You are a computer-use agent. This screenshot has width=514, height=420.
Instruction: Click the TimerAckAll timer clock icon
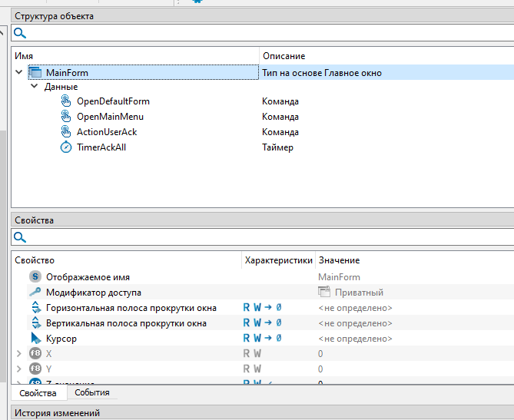tap(66, 147)
